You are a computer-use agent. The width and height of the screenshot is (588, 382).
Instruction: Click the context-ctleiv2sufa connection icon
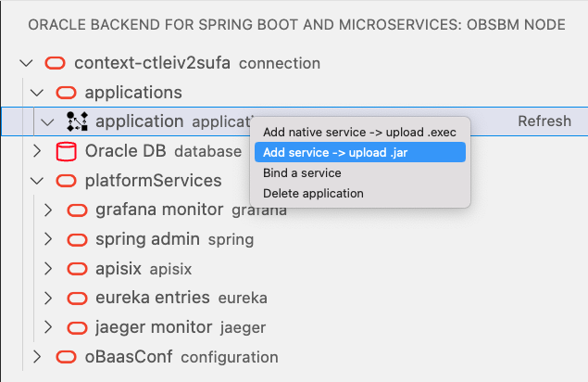point(55,64)
